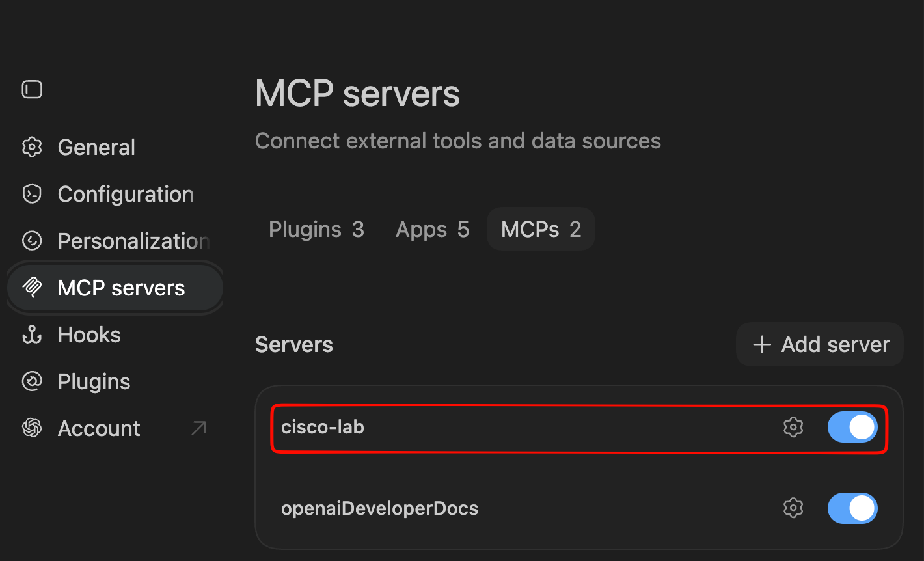Switch to the Apps 5 tab
Viewport: 924px width, 561px height.
click(x=432, y=229)
